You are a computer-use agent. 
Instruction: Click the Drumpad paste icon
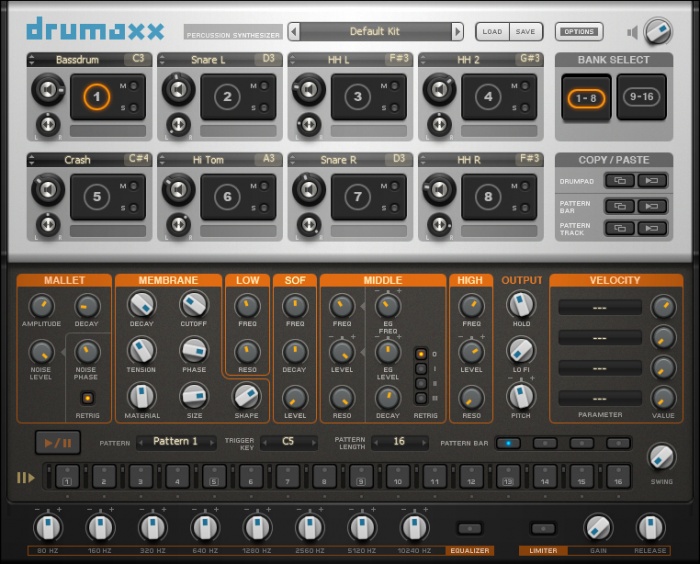tap(652, 181)
